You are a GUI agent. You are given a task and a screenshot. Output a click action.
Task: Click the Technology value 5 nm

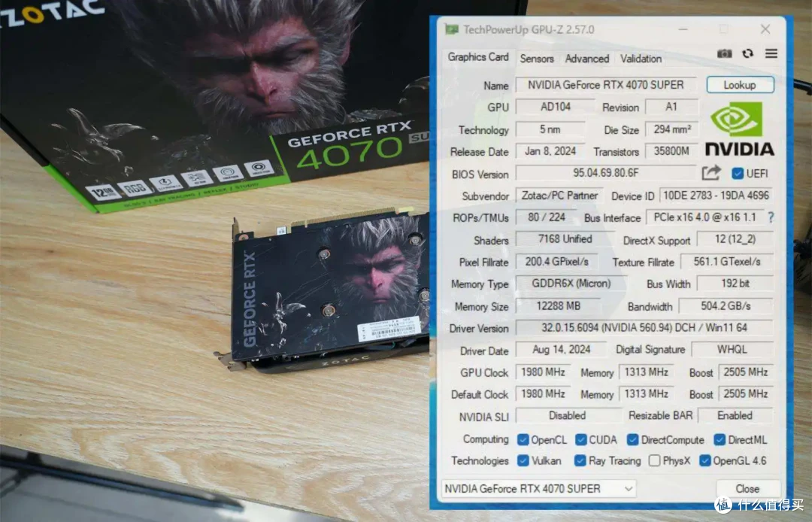click(550, 129)
